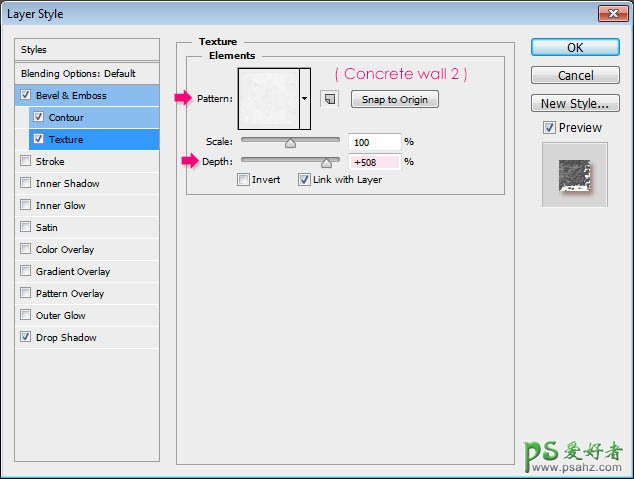The width and height of the screenshot is (634, 479).
Task: Uncheck the Preview checkbox
Action: click(549, 127)
